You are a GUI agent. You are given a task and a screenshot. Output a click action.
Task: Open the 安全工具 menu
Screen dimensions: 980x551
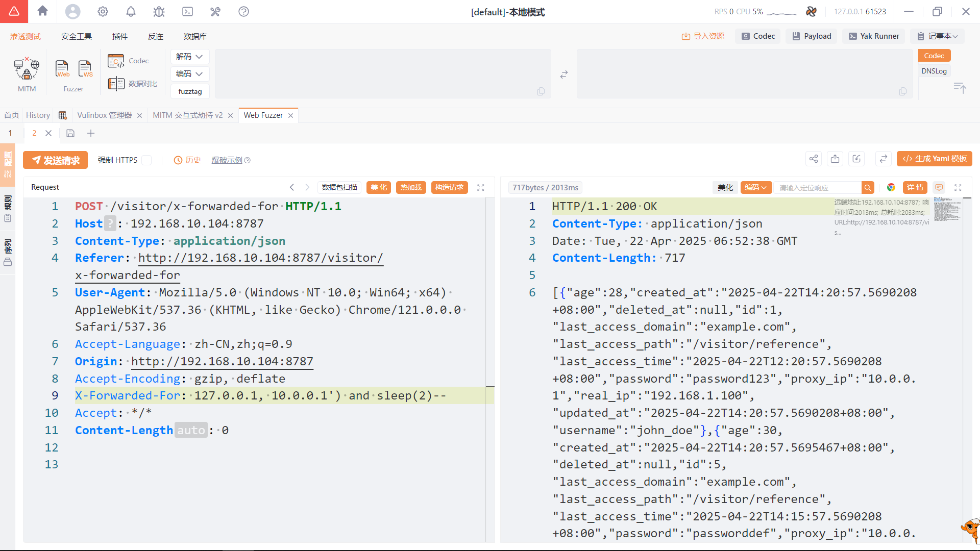point(76,36)
